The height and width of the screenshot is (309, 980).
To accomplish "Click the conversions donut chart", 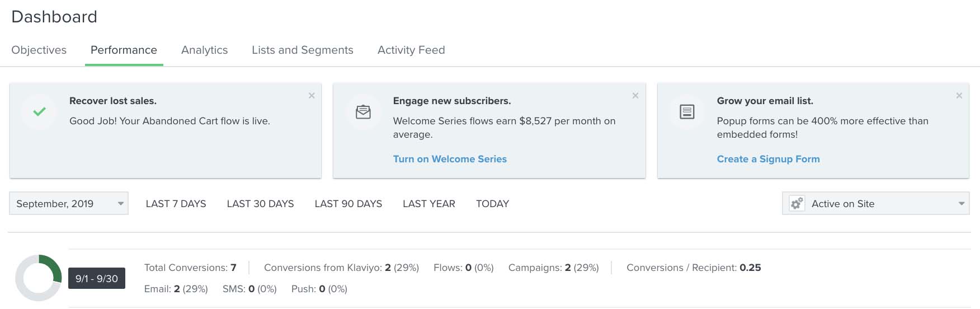I will [x=38, y=278].
